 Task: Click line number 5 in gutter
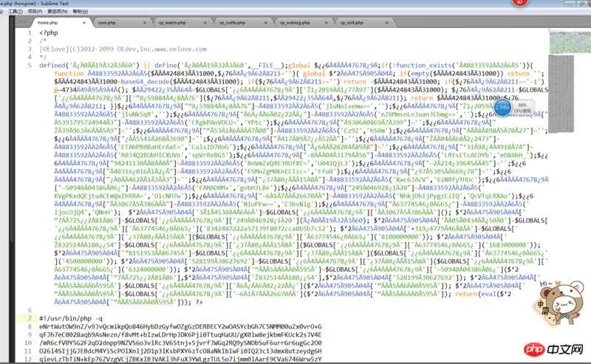pyautogui.click(x=30, y=65)
